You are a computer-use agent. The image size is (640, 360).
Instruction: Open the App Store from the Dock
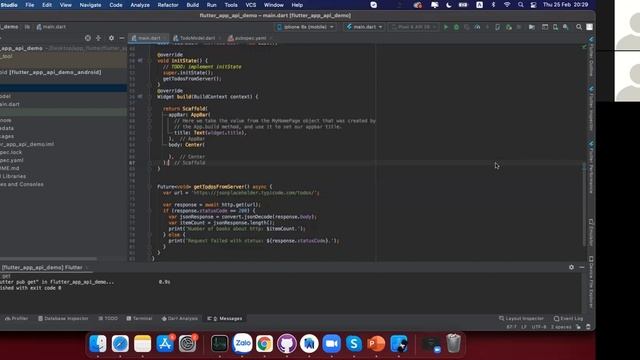[x=165, y=344]
